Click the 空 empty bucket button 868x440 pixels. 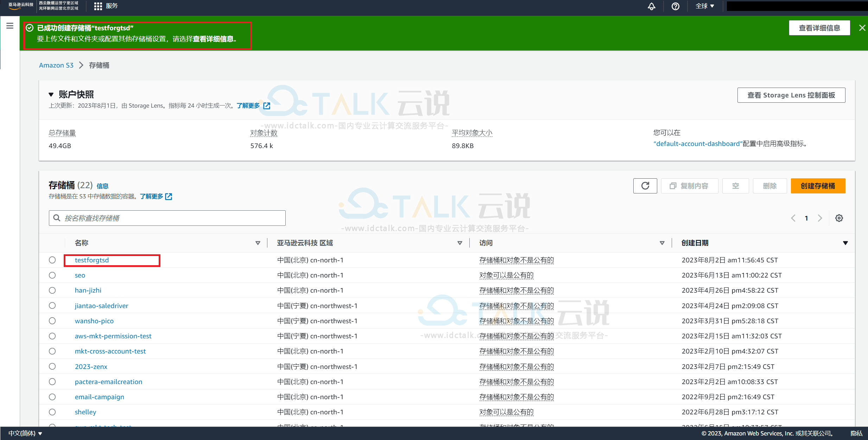[x=735, y=186]
